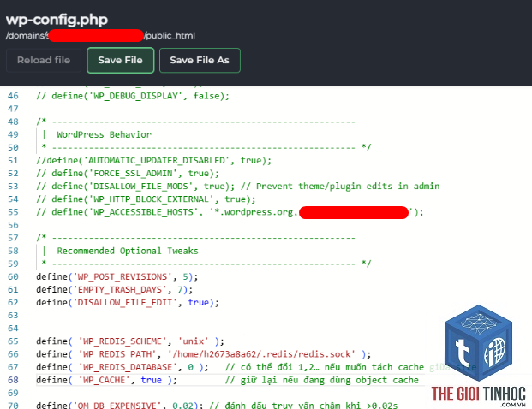Click the 'true' value on line 62
Image resolution: width=532 pixels, height=409 pixels.
pyautogui.click(x=199, y=303)
